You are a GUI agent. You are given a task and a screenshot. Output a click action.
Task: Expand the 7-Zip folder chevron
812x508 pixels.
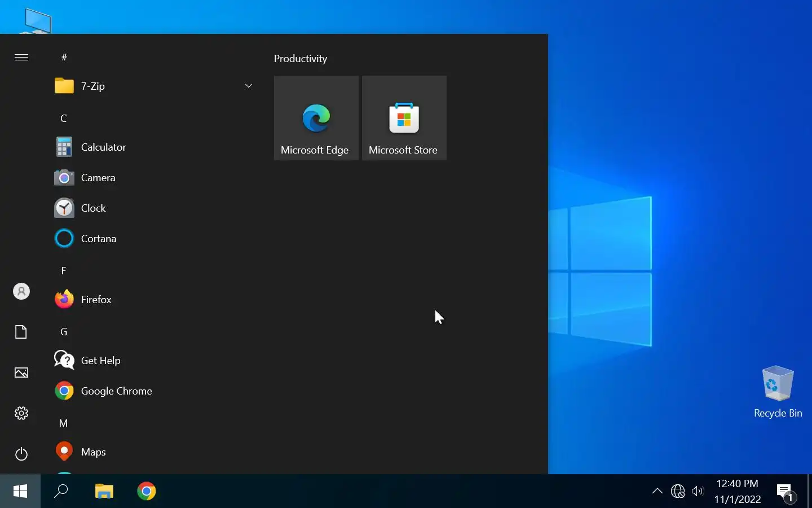tap(249, 86)
